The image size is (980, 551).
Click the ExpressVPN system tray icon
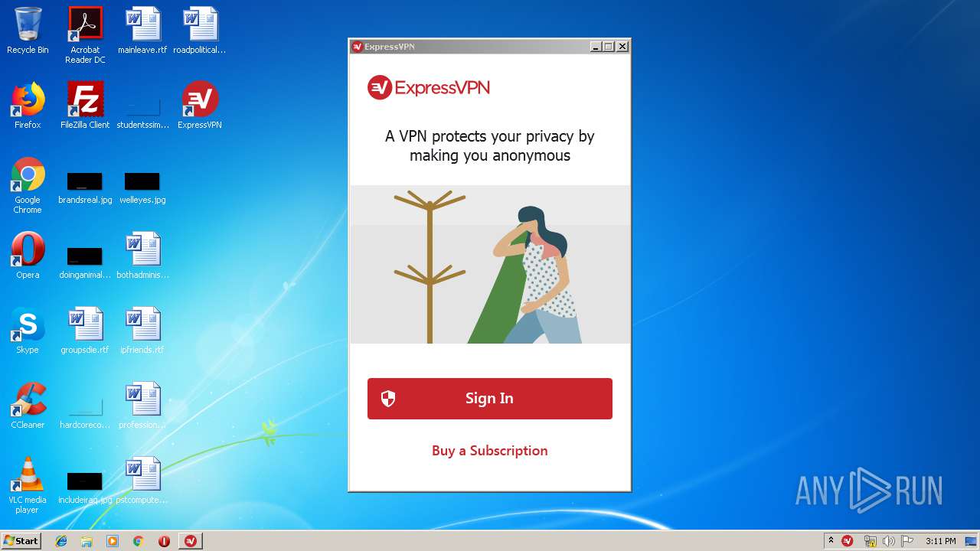tap(848, 541)
